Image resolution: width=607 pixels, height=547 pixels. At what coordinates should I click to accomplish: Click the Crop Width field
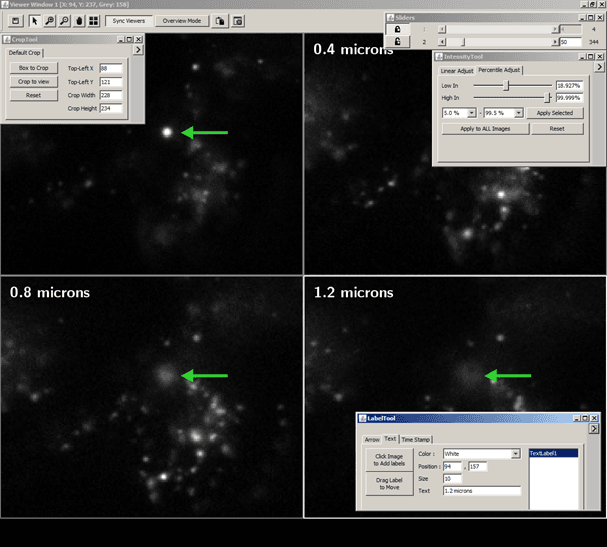click(111, 95)
